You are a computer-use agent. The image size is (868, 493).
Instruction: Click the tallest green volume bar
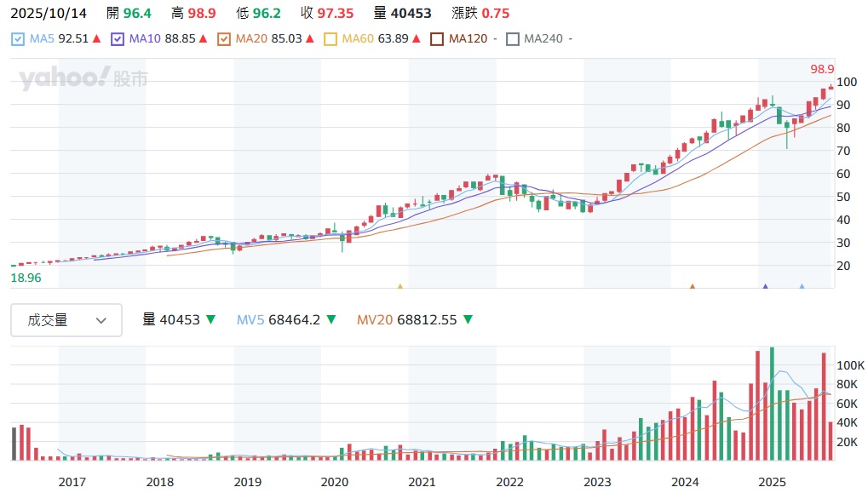tap(772, 404)
